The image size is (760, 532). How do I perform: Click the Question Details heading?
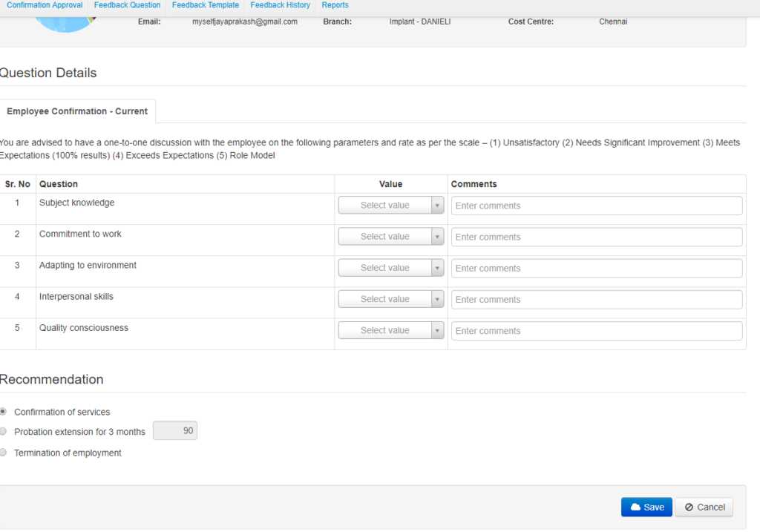point(48,73)
